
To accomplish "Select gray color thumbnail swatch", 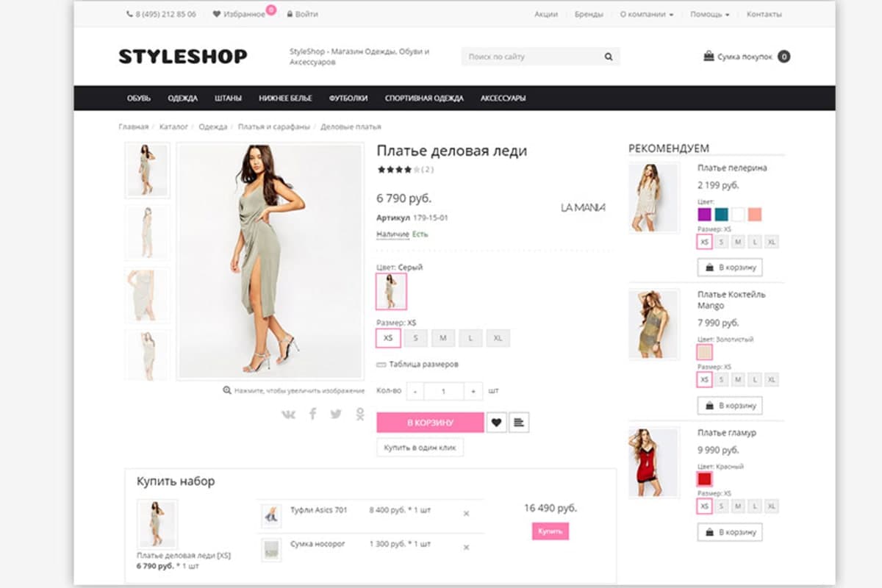I will pyautogui.click(x=391, y=291).
